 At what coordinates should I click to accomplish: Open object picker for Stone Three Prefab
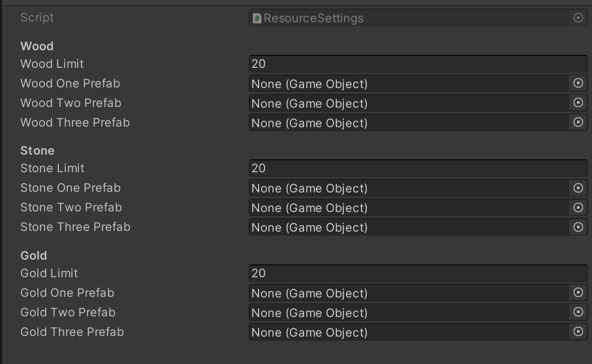click(x=578, y=227)
